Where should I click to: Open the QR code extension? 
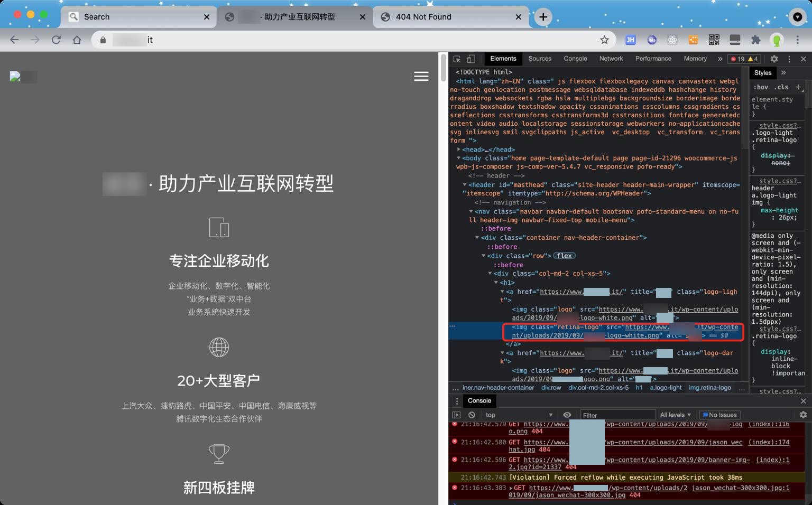click(x=714, y=40)
